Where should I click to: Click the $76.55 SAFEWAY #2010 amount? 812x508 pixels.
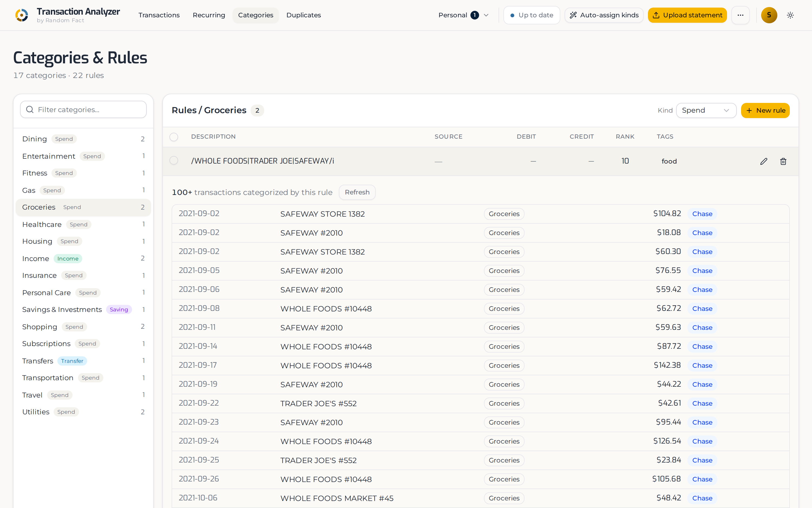[x=668, y=271]
